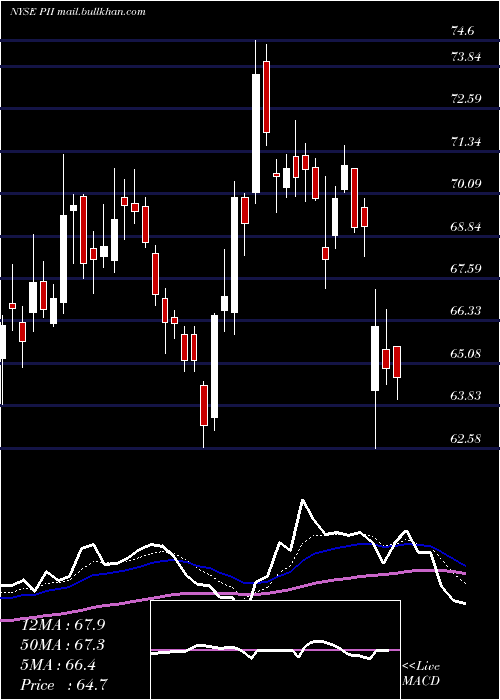The image size is (500, 700).
Task: Select the 63.83 price axis label
Action: (466, 396)
